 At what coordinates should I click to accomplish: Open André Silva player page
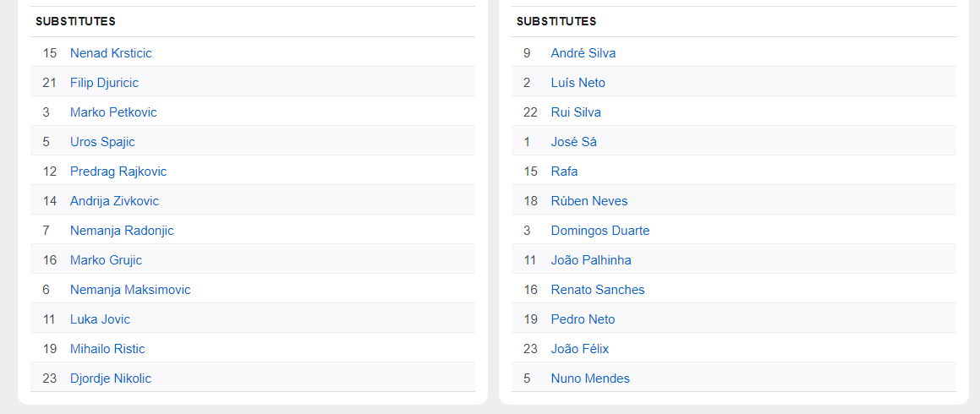(583, 53)
